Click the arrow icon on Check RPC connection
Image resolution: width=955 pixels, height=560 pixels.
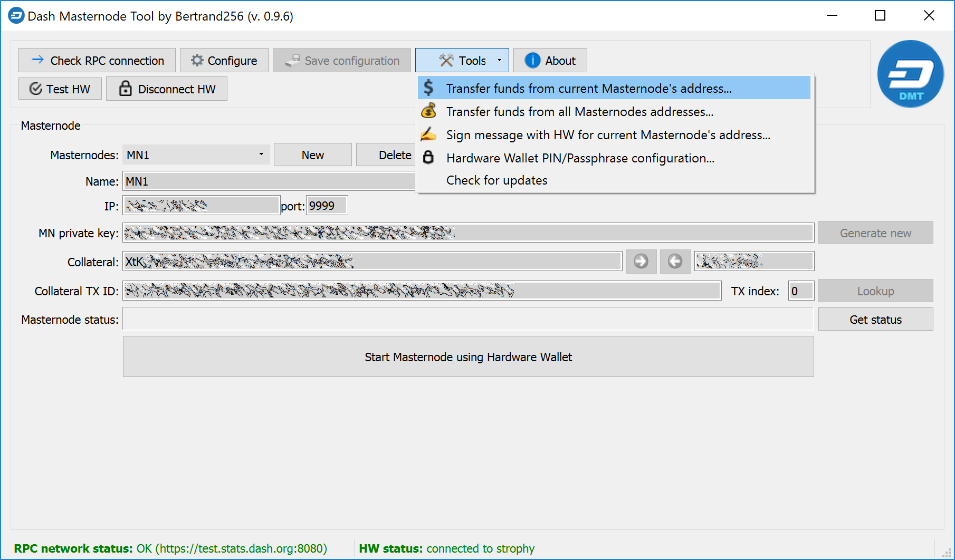click(x=37, y=60)
